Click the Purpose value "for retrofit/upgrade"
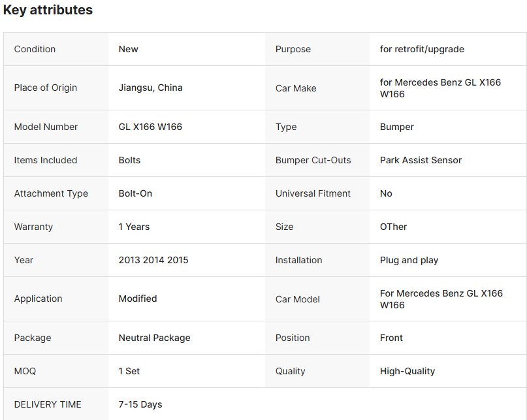The height and width of the screenshot is (420, 527). click(x=422, y=49)
